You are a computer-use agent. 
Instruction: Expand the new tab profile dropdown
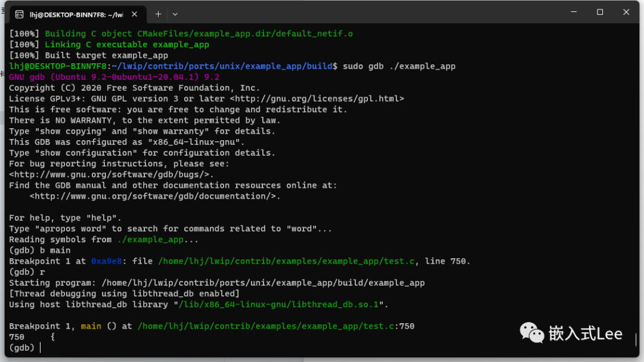click(175, 14)
